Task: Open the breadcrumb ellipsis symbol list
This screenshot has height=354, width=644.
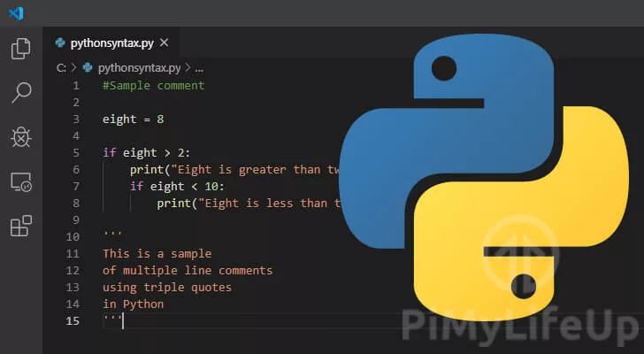Action: point(200,67)
